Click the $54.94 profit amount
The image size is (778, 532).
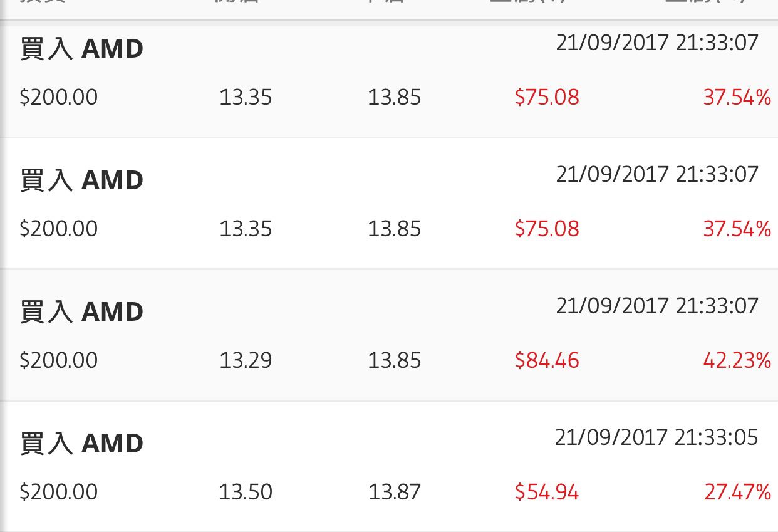click(547, 492)
